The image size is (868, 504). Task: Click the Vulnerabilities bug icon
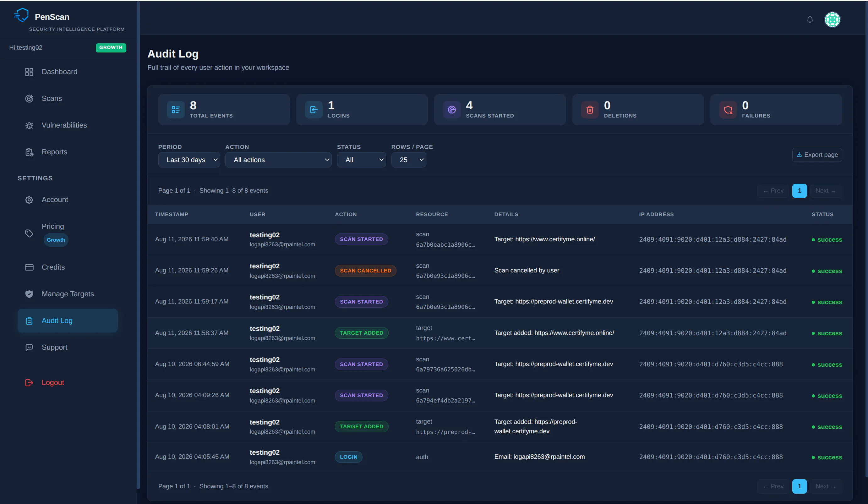[29, 125]
